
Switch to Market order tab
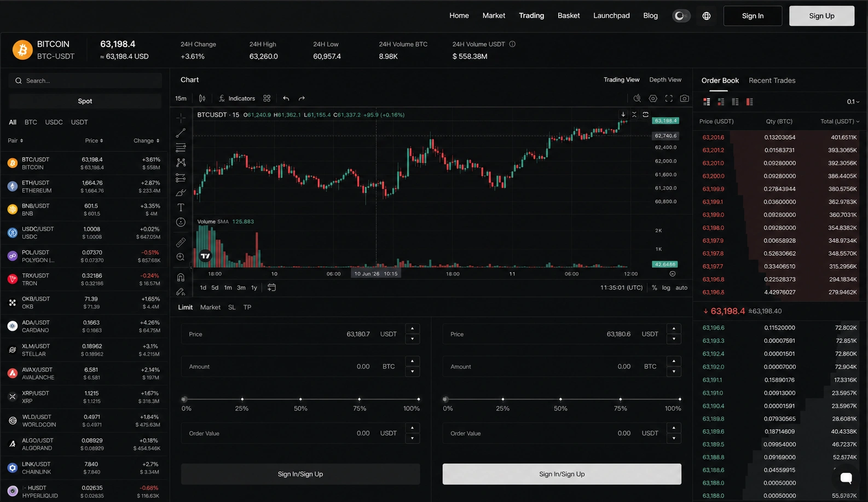click(210, 308)
